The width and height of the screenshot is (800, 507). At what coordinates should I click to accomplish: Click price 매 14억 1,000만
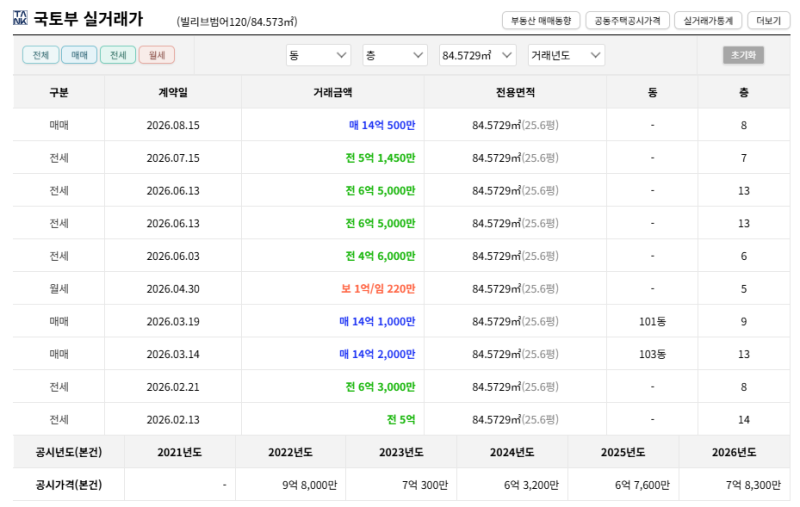pos(378,321)
